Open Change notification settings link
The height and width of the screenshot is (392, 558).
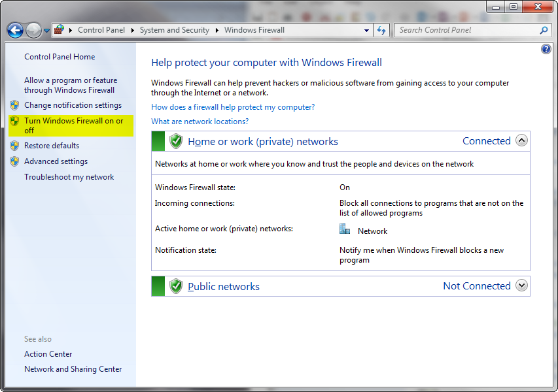73,105
